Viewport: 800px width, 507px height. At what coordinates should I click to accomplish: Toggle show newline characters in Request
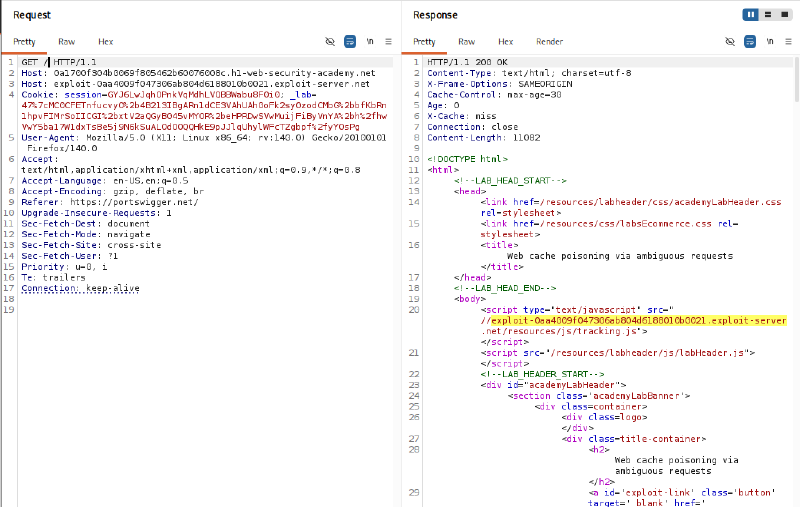(370, 42)
